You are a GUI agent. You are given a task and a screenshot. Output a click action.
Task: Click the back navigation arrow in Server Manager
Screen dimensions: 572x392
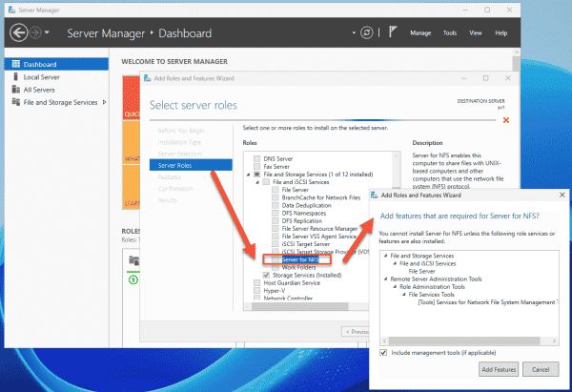click(x=19, y=32)
